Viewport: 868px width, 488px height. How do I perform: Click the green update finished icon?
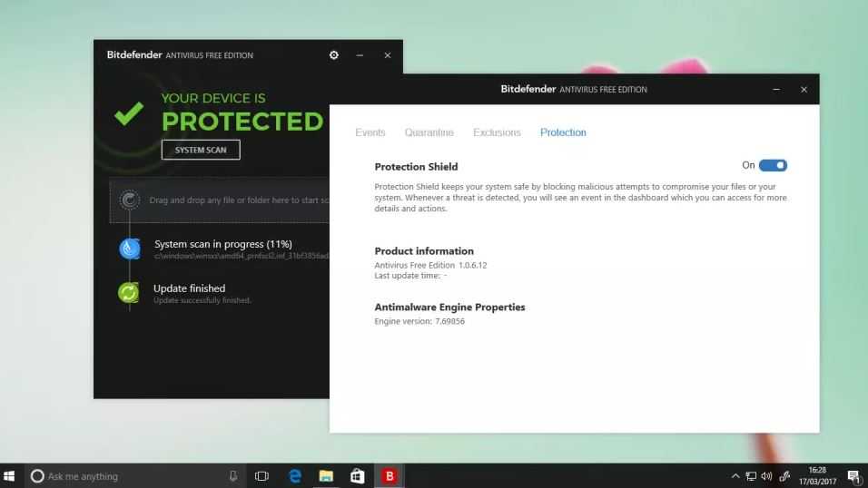click(x=128, y=293)
